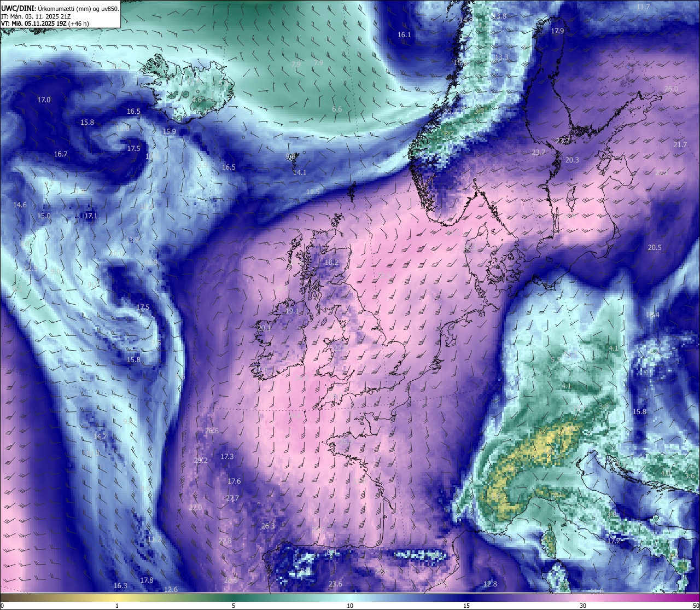Click the 17.0 value on the map

point(44,100)
